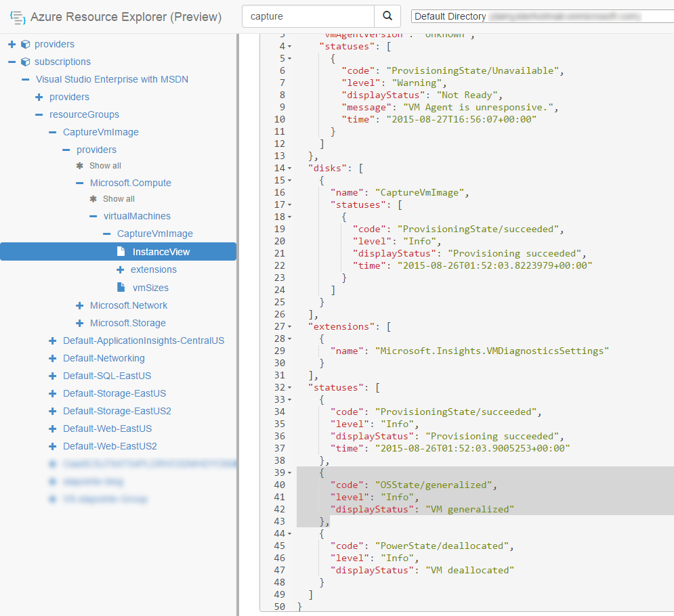Click the vmSizes document icon

click(x=121, y=287)
